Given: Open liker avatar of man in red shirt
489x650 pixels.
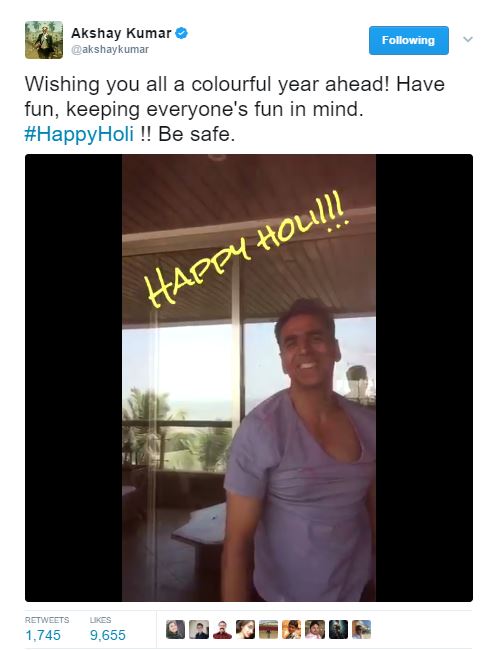Looking at the screenshot, I should [x=222, y=629].
